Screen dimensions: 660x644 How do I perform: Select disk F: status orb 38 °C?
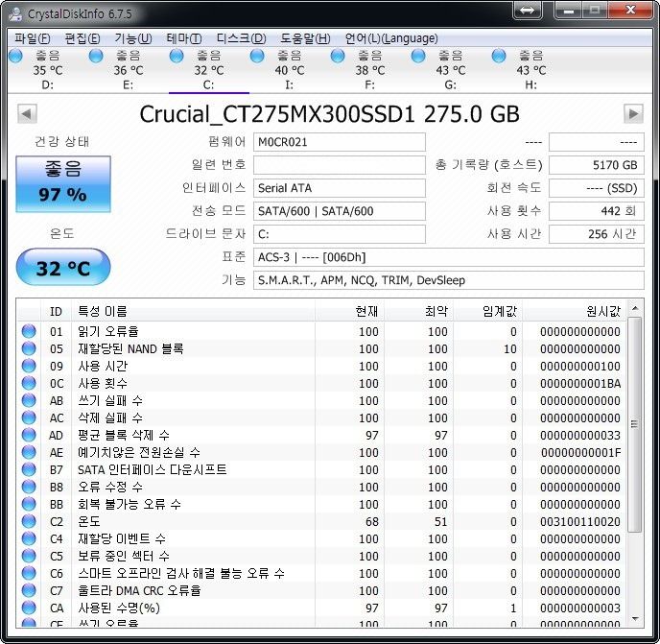[338, 56]
